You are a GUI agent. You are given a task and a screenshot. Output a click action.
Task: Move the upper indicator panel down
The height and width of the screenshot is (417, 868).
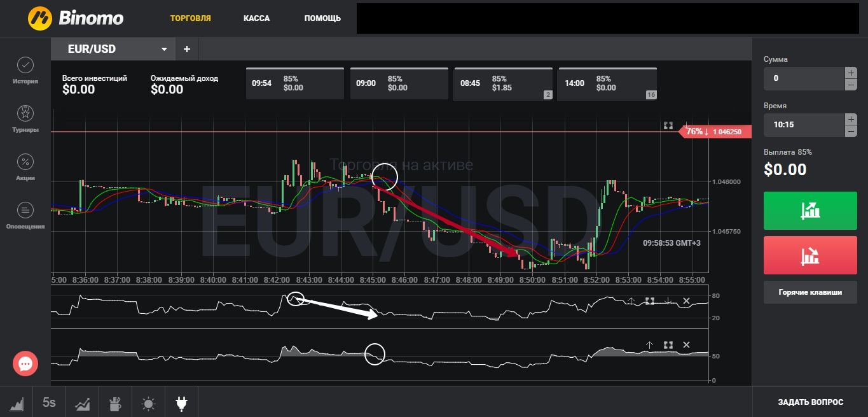point(668,300)
